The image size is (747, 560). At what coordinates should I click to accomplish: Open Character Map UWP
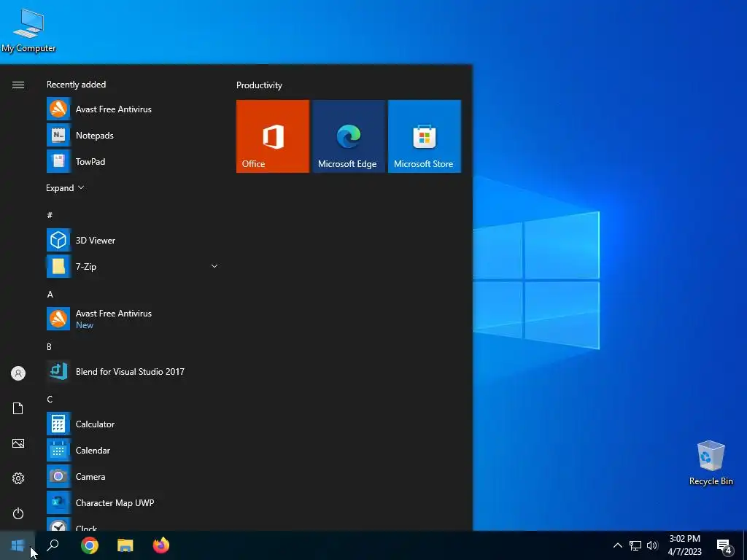(132, 502)
